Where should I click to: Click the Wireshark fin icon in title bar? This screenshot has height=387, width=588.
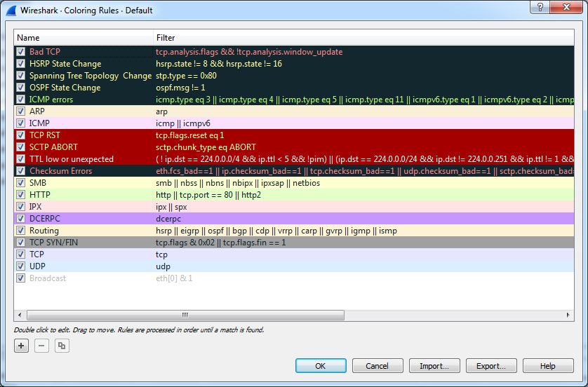click(11, 10)
